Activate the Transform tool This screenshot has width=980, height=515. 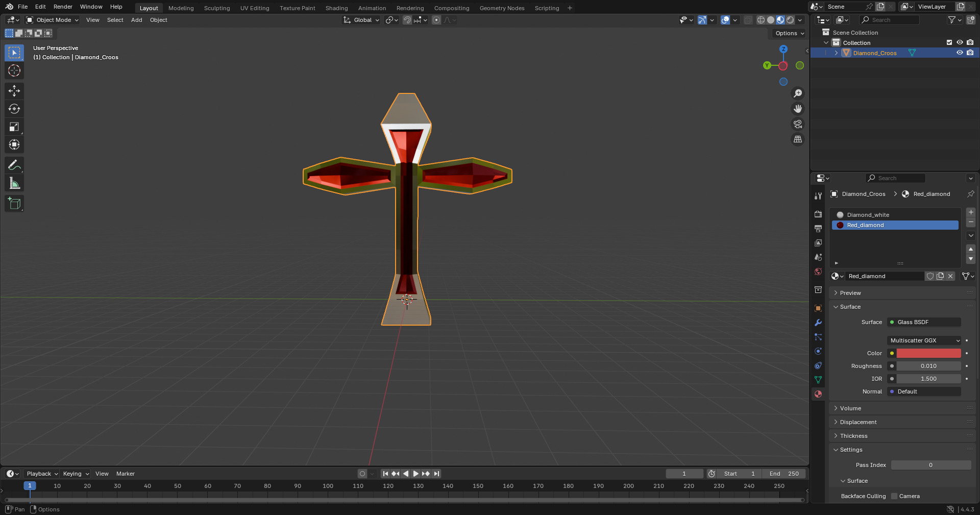click(14, 144)
